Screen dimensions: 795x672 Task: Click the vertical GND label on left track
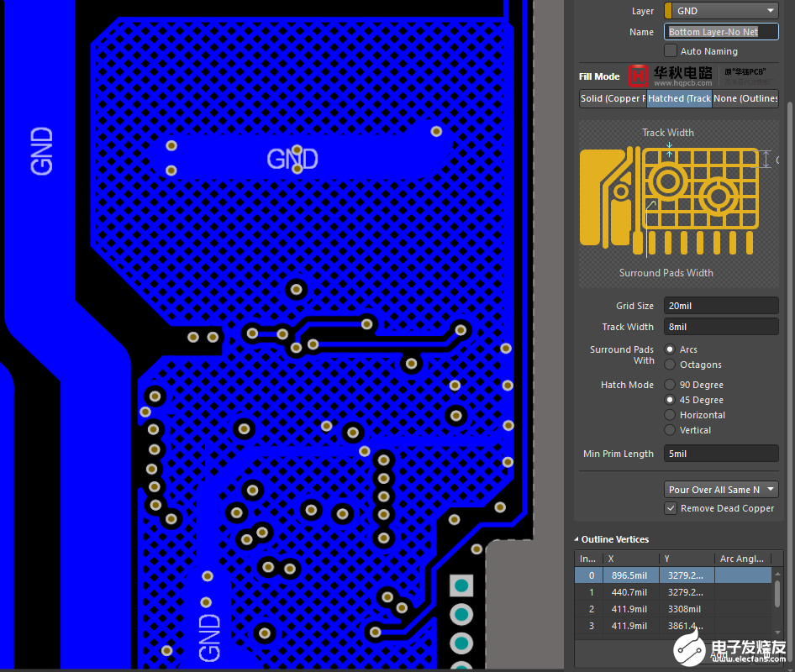click(41, 151)
